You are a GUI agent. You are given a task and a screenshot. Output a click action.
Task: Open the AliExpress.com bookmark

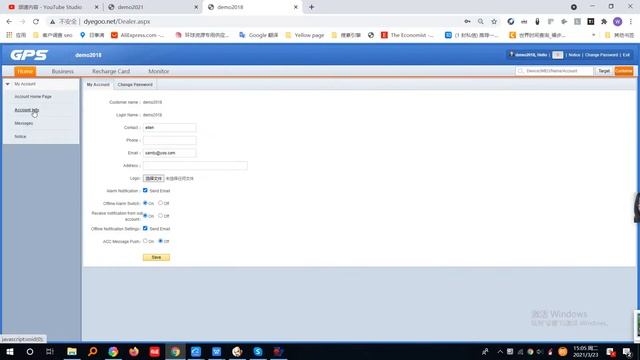pyautogui.click(x=138, y=35)
